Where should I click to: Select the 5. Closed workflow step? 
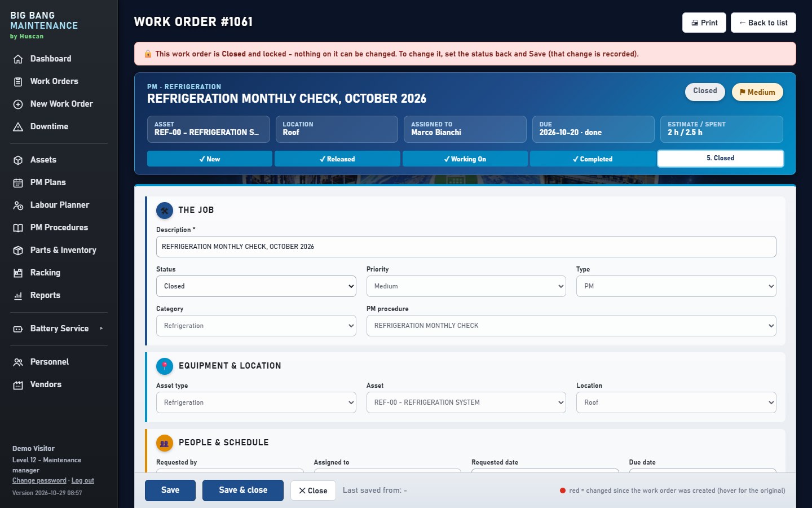coord(721,158)
